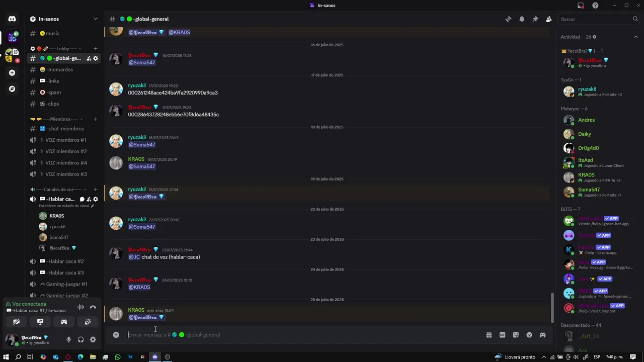The width and height of the screenshot is (644, 362).
Task: Disconnect from voice with the hang-up icon
Action: pyautogui.click(x=93, y=307)
